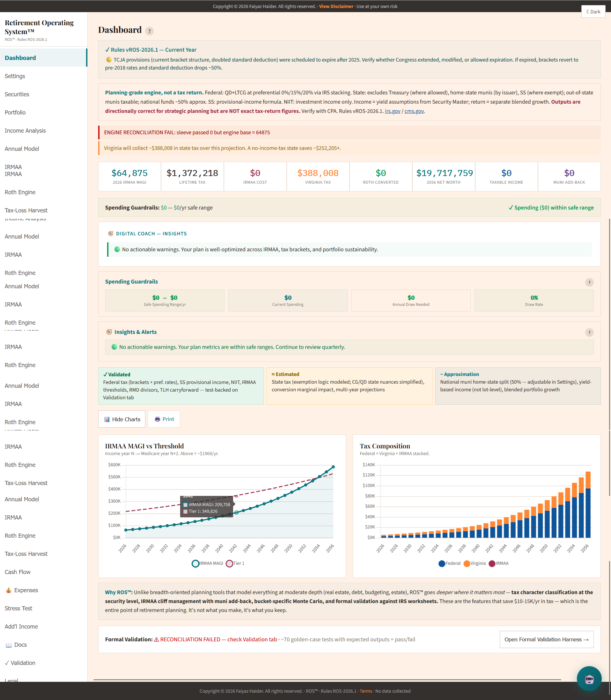Viewport: 611px width, 700px height.
Task: Click the Insights & Alerts help icon
Action: 589,332
